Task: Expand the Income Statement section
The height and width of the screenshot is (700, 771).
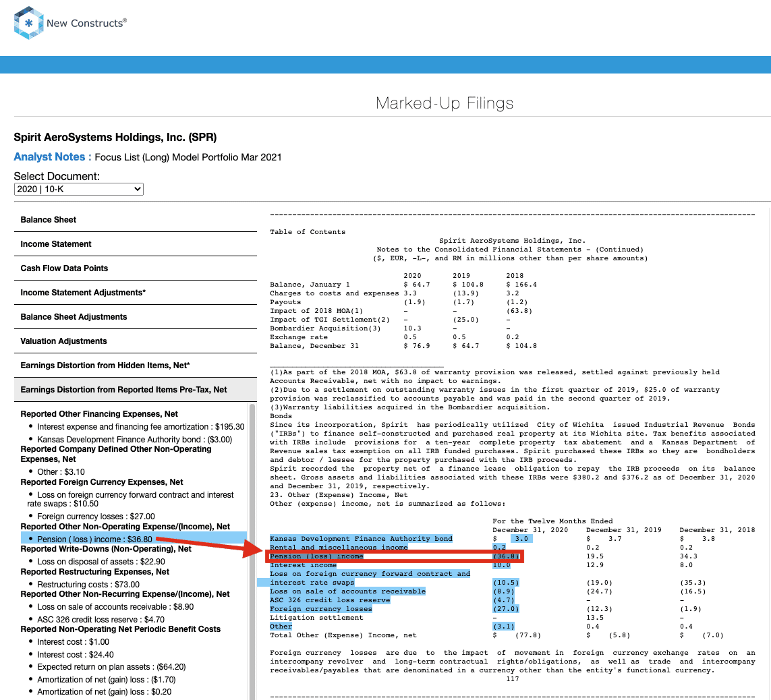Action: pos(135,244)
